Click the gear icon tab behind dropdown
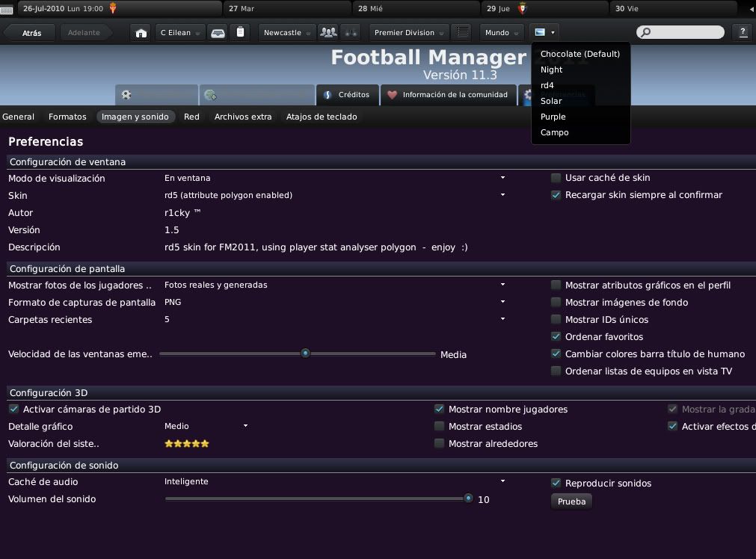756x559 pixels. click(x=528, y=94)
